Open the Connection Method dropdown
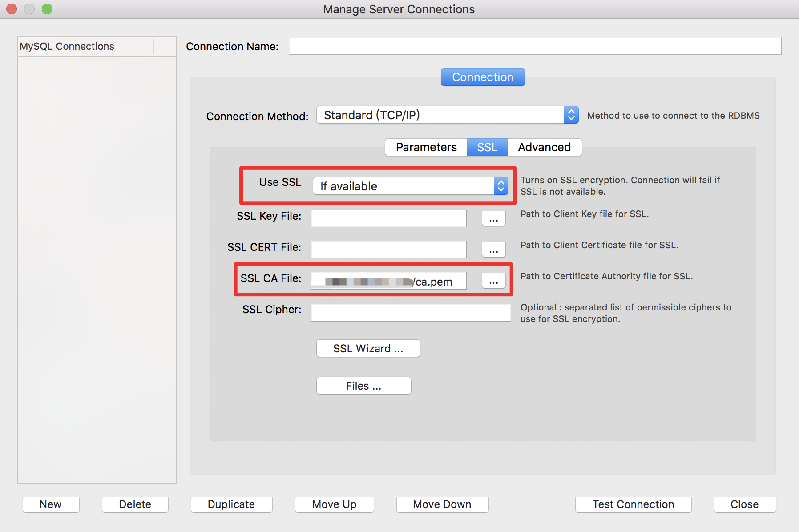Image resolution: width=799 pixels, height=532 pixels. coord(448,115)
